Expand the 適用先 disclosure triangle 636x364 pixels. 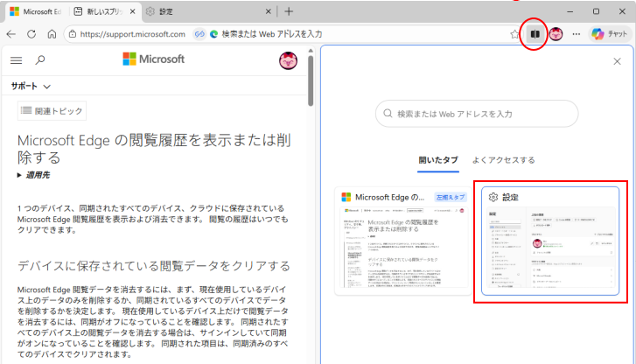click(19, 175)
